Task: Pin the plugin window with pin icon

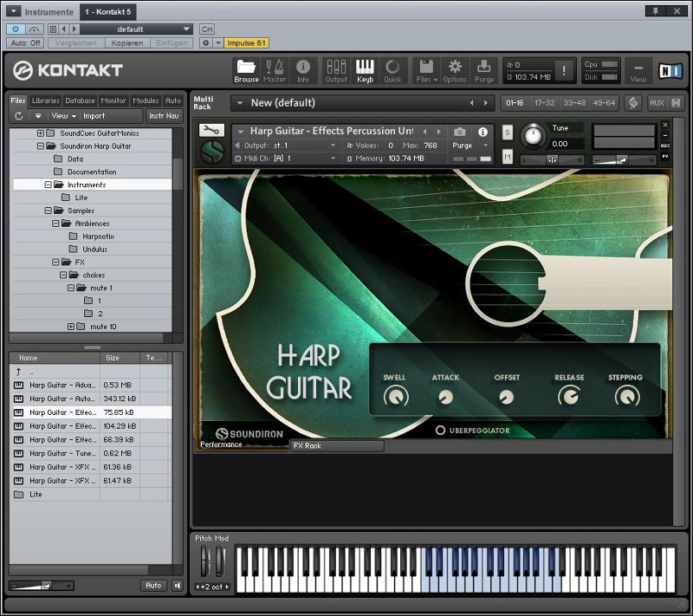Action: (x=656, y=11)
